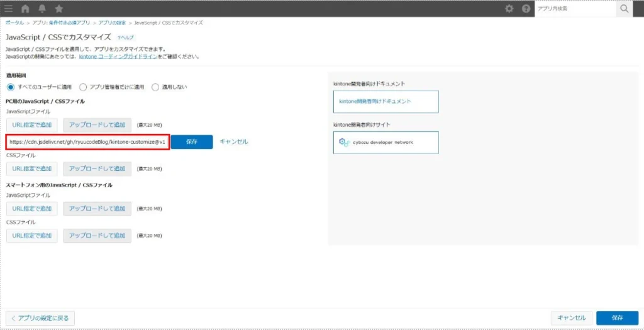Click PC用のJavaScript / CSSファイル heading
This screenshot has width=644, height=330.
tap(45, 101)
